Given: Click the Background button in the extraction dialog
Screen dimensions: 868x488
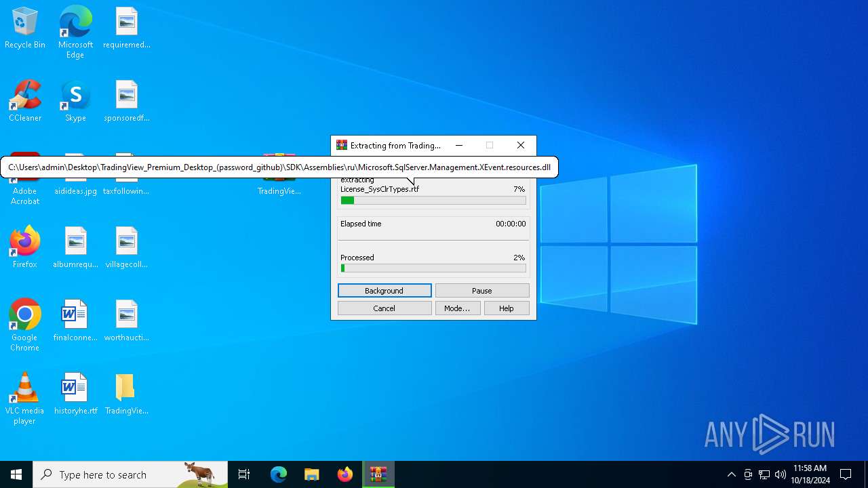Looking at the screenshot, I should 384,291.
